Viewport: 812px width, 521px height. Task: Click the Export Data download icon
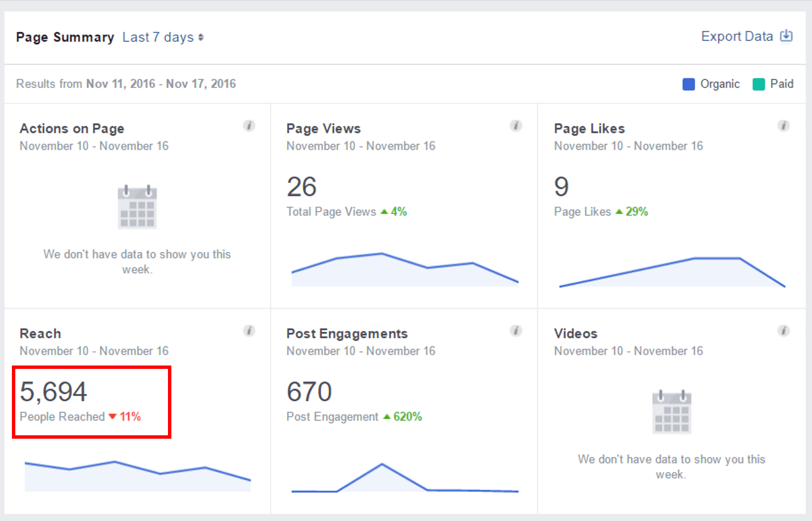click(787, 35)
